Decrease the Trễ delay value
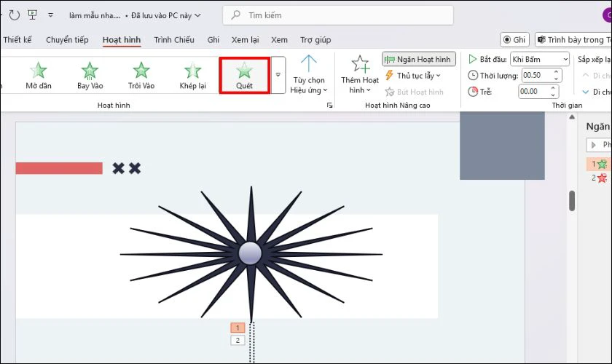Screen dimensions: 612x364 click(553, 95)
